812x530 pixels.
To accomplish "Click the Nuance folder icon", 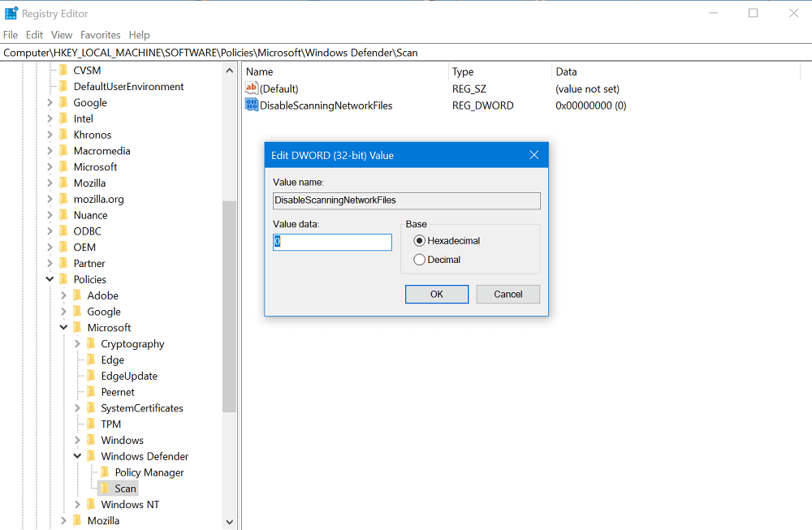I will 63,215.
